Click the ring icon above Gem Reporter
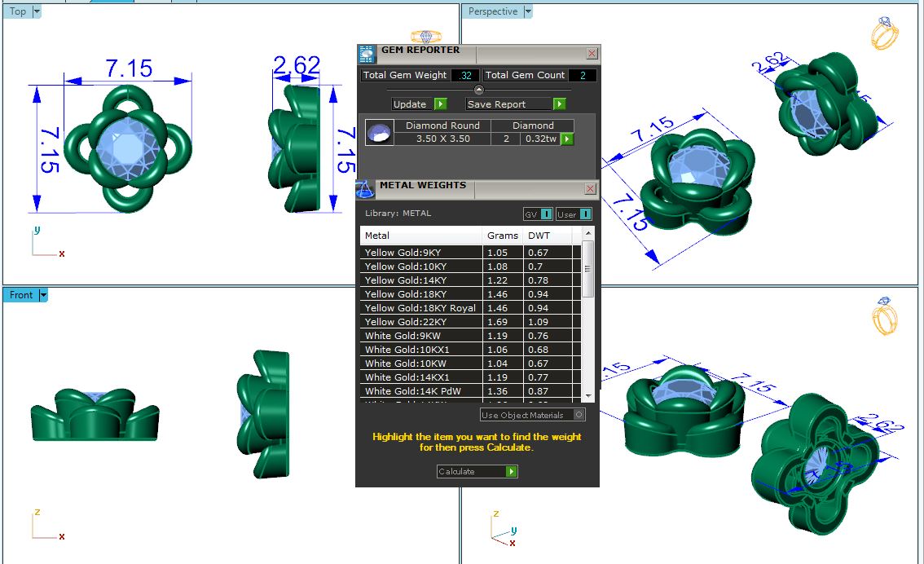Image resolution: width=924 pixels, height=564 pixels. pyautogui.click(x=426, y=37)
